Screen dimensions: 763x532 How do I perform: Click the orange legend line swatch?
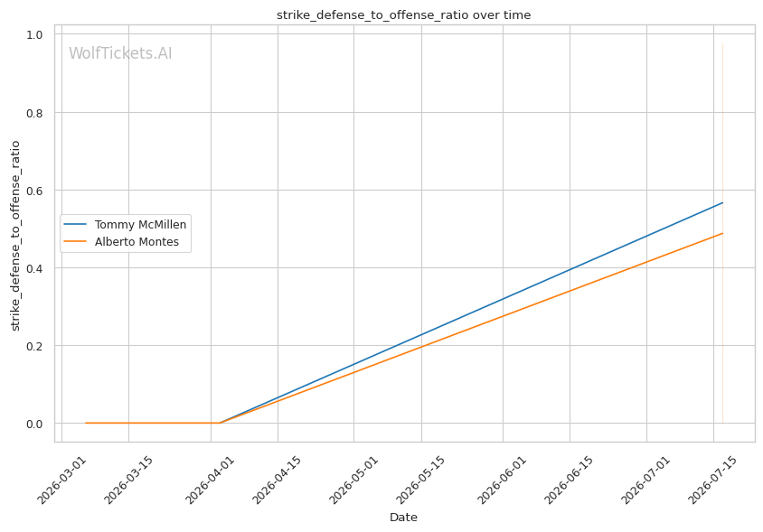(75, 242)
